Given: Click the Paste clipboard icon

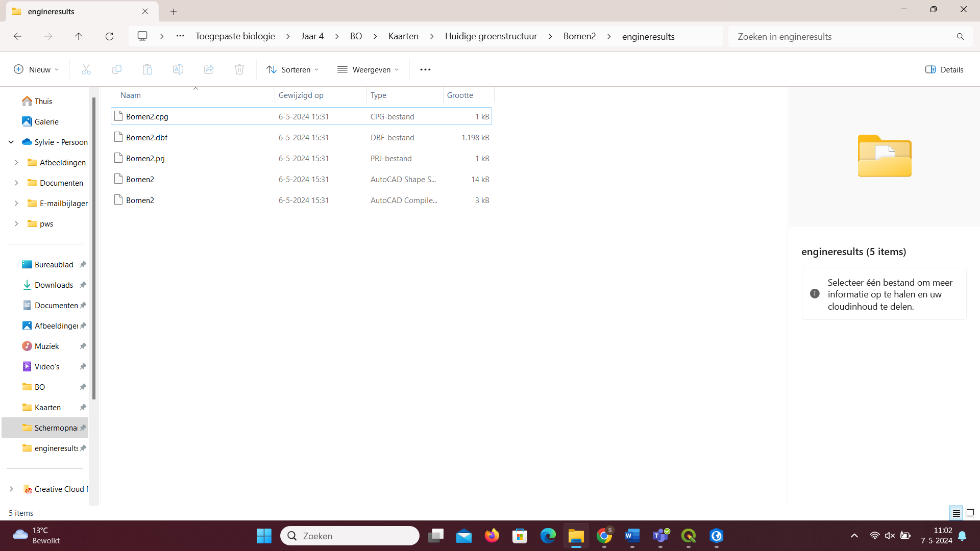Looking at the screenshot, I should point(147,69).
